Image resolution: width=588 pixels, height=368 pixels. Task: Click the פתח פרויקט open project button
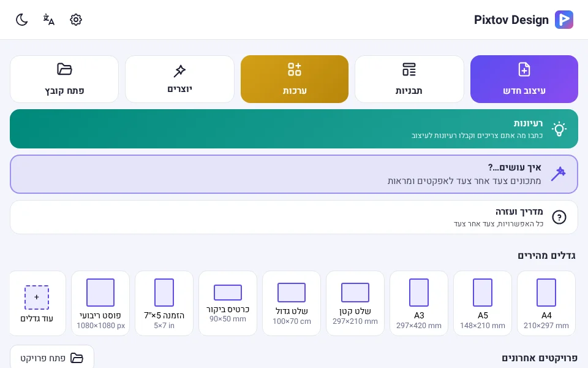51,358
